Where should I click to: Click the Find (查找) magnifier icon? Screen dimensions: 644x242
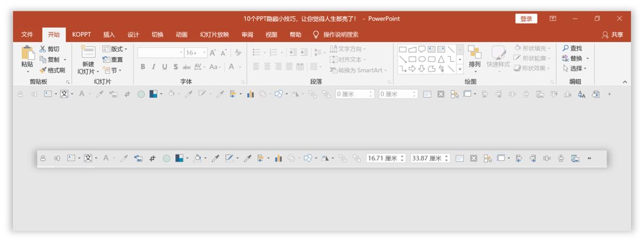[566, 48]
